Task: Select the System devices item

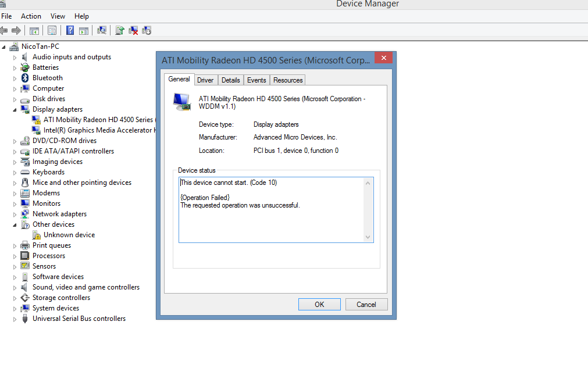Action: [56, 308]
